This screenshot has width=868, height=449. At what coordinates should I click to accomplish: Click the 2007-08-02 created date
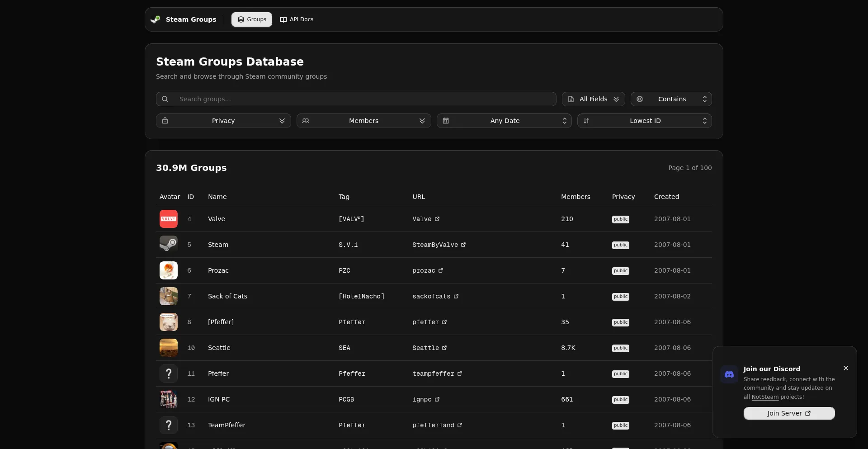tap(672, 296)
